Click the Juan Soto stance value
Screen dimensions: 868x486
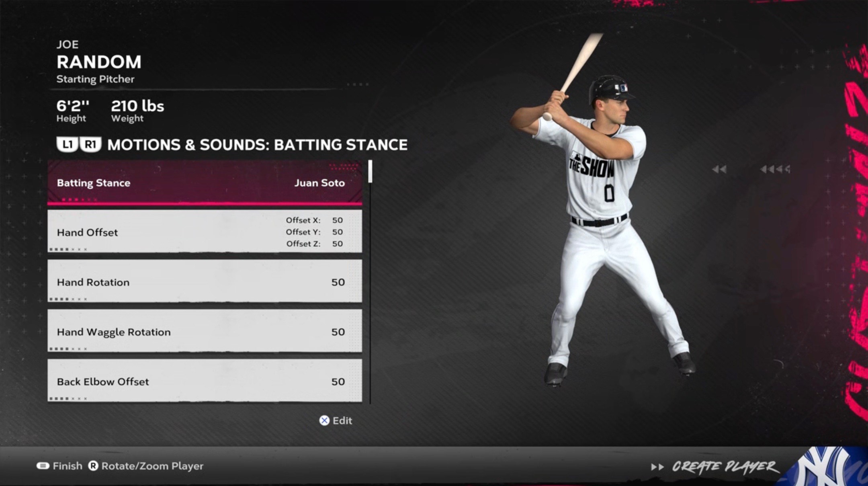[x=319, y=183]
